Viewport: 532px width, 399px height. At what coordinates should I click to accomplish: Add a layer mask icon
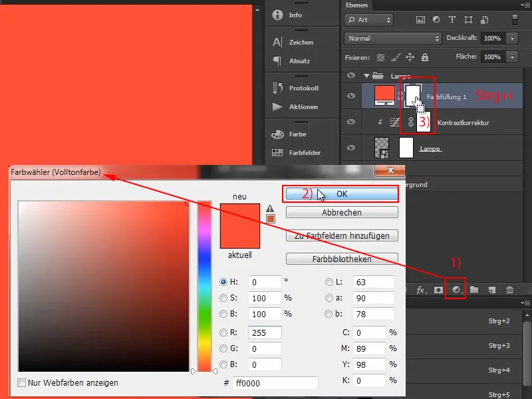coord(438,290)
